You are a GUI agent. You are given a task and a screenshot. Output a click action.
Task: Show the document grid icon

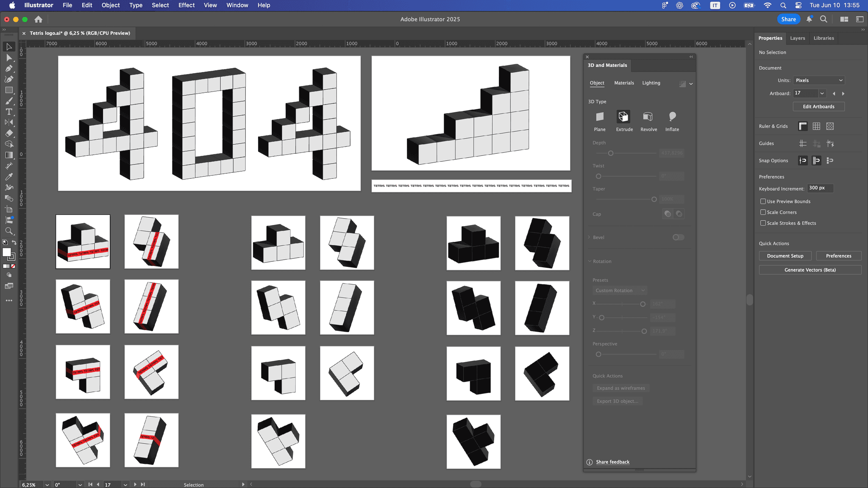(816, 126)
